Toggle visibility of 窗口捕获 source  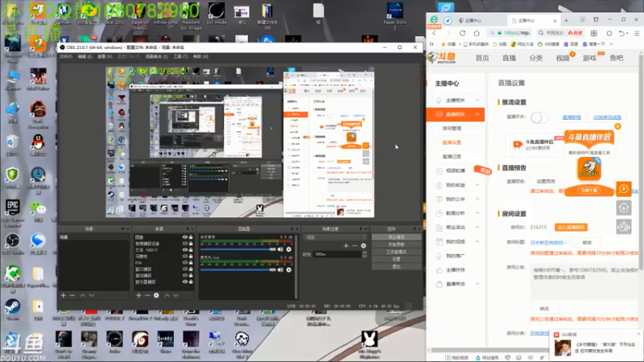pyautogui.click(x=185, y=269)
